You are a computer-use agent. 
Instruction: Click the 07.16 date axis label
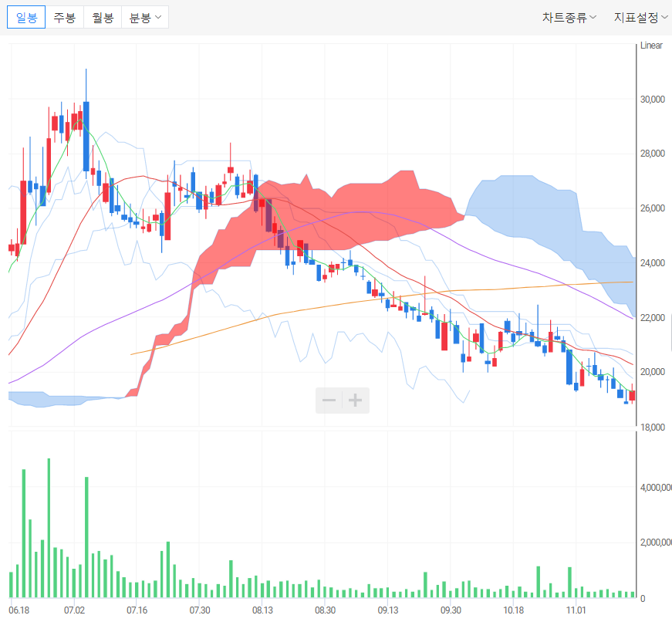tap(137, 610)
